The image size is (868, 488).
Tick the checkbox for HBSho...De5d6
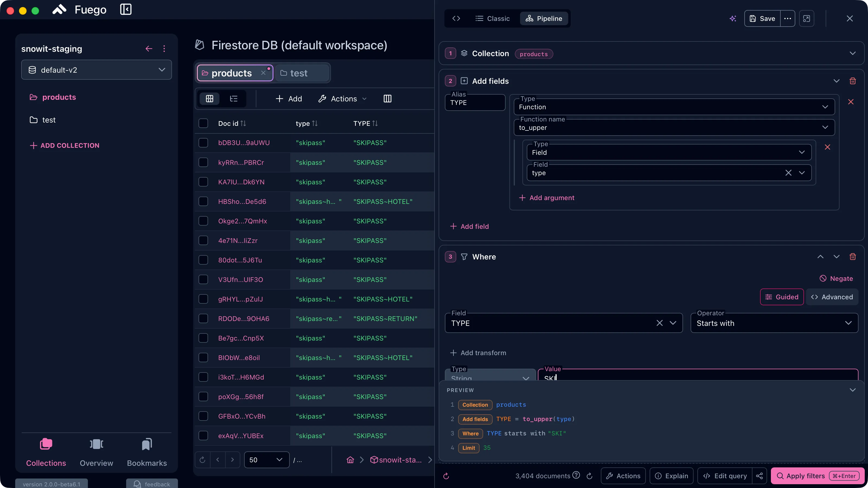click(203, 201)
